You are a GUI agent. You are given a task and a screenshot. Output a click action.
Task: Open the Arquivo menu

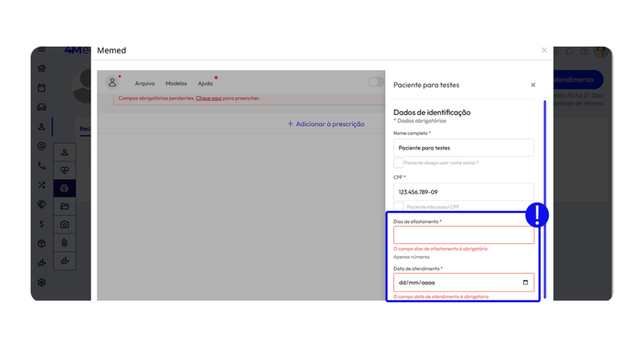[145, 84]
